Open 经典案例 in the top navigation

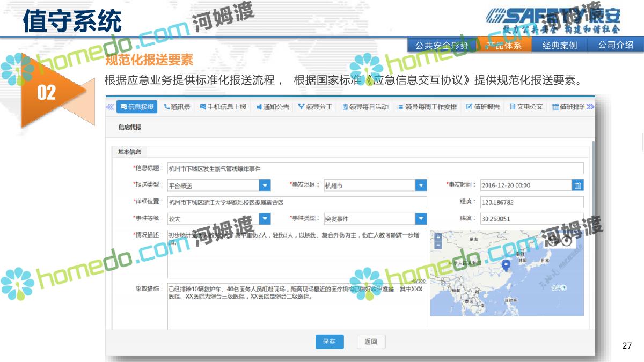[559, 46]
